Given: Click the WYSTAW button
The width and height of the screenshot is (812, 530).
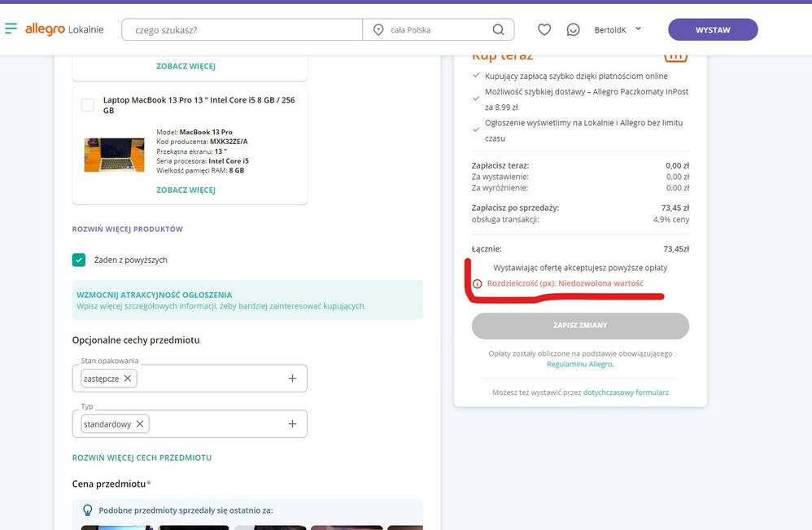Looking at the screenshot, I should pos(713,30).
